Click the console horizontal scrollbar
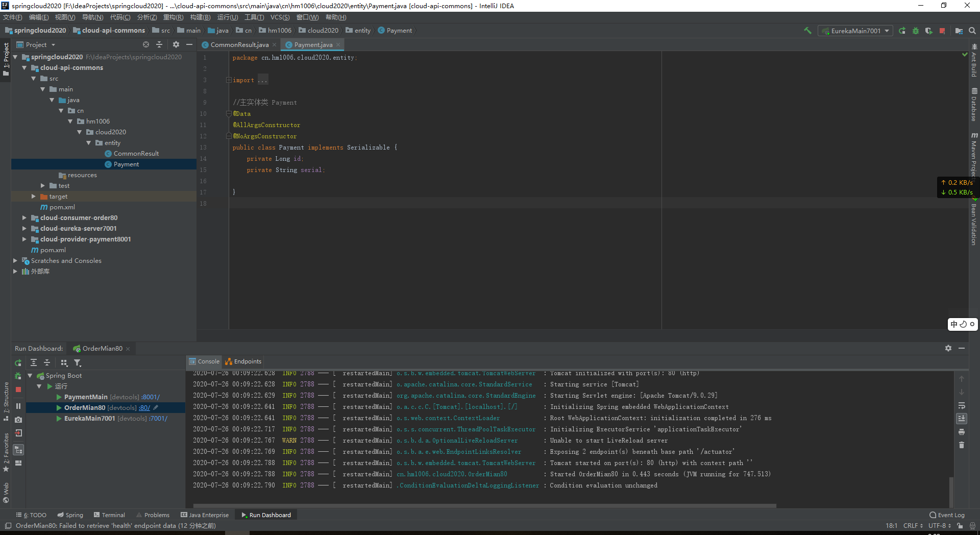 click(484, 506)
